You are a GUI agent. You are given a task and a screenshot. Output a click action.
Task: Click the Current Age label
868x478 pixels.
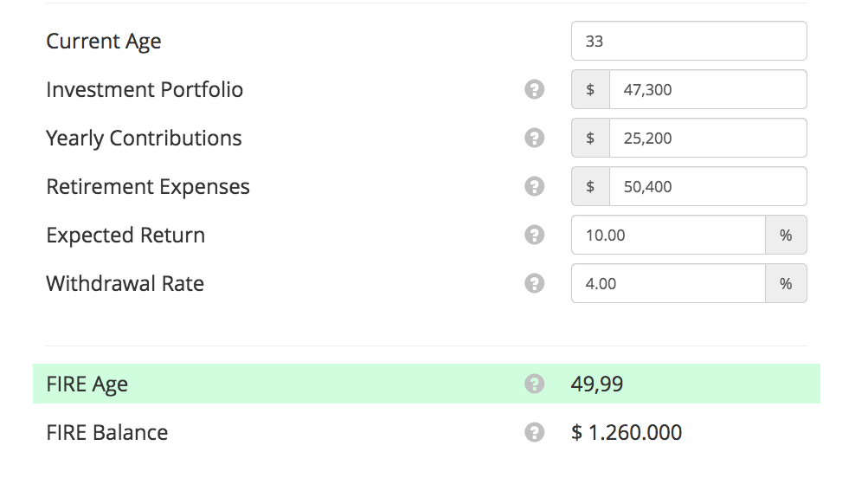(104, 41)
